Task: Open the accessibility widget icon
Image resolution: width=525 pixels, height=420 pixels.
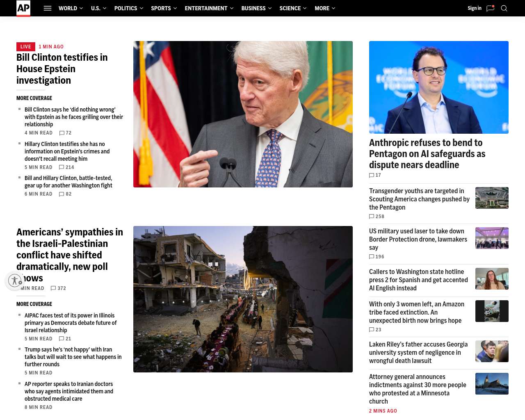Action: pos(15,281)
